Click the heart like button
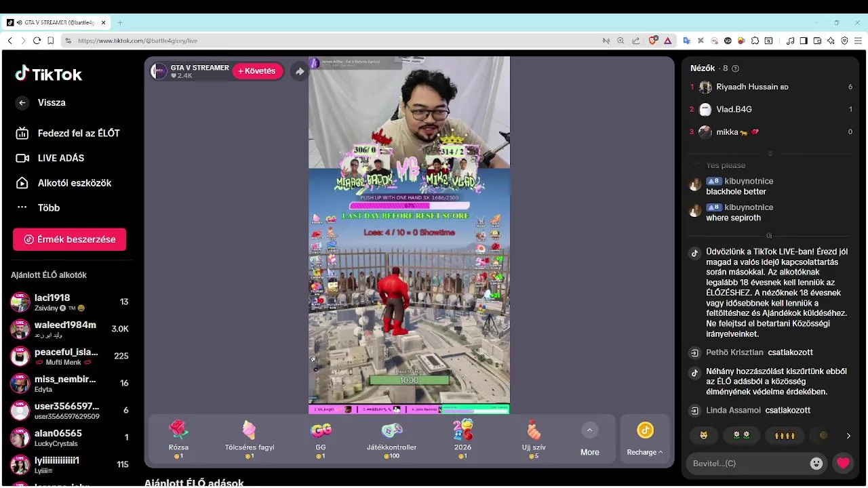The width and height of the screenshot is (868, 488). (843, 464)
